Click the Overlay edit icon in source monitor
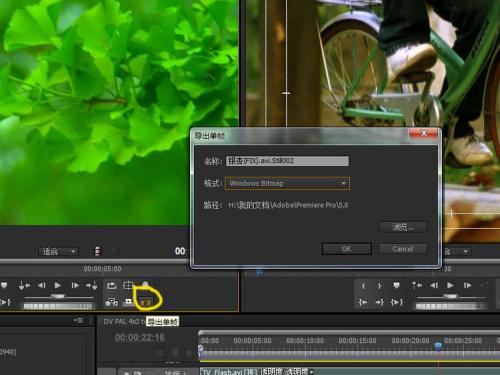Screen dimensions: 500x375 (x=128, y=302)
